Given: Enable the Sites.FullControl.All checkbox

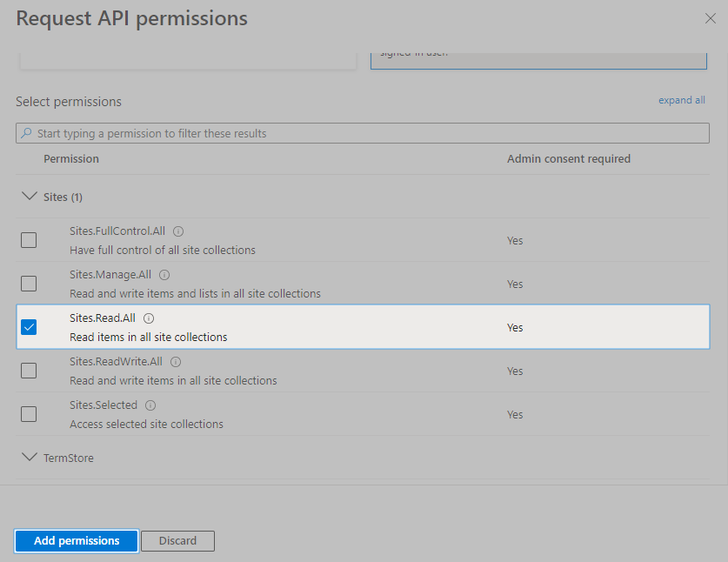Looking at the screenshot, I should (x=29, y=240).
